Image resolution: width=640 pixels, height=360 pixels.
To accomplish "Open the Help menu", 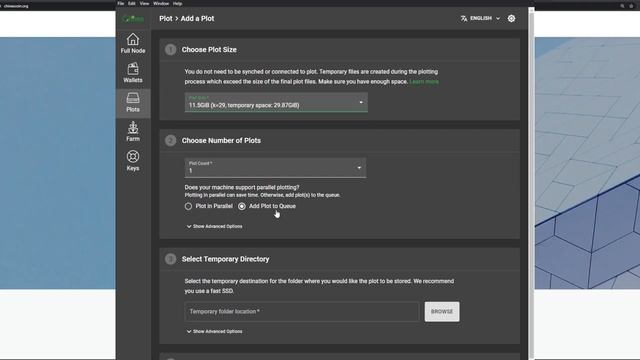I will click(x=177, y=3).
